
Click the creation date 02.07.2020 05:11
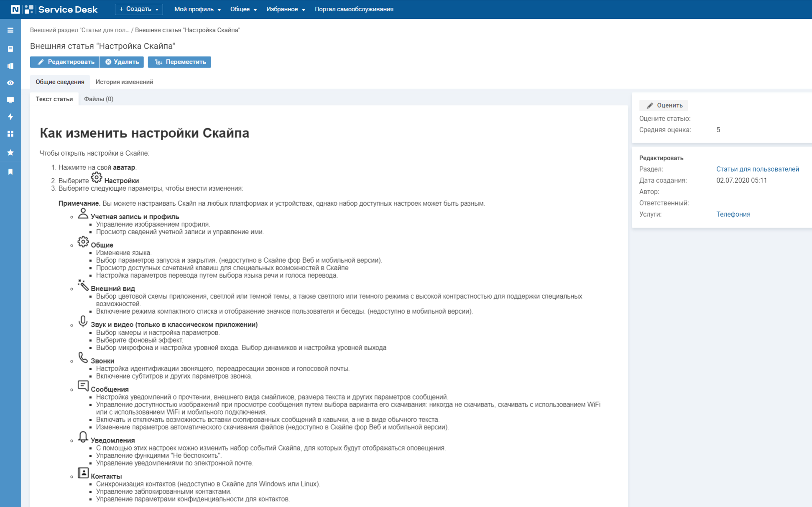pyautogui.click(x=741, y=180)
